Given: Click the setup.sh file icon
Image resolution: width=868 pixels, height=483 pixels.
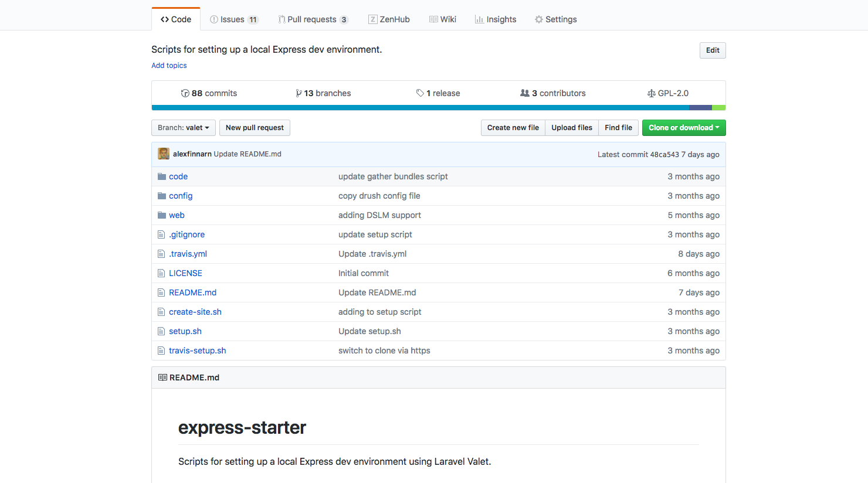Looking at the screenshot, I should pyautogui.click(x=161, y=331).
